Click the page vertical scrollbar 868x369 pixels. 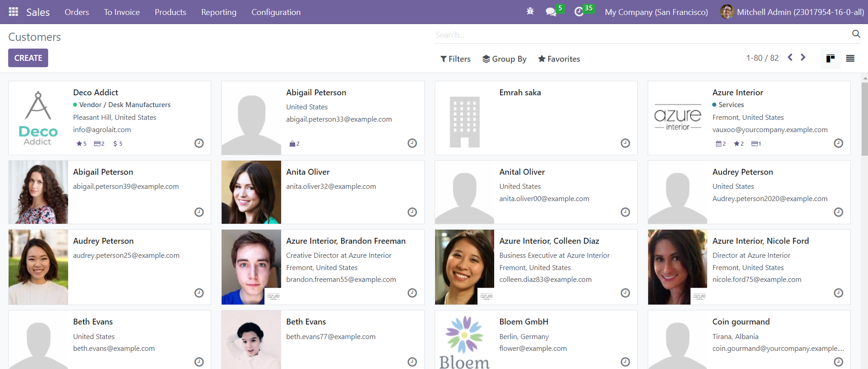tap(864, 119)
